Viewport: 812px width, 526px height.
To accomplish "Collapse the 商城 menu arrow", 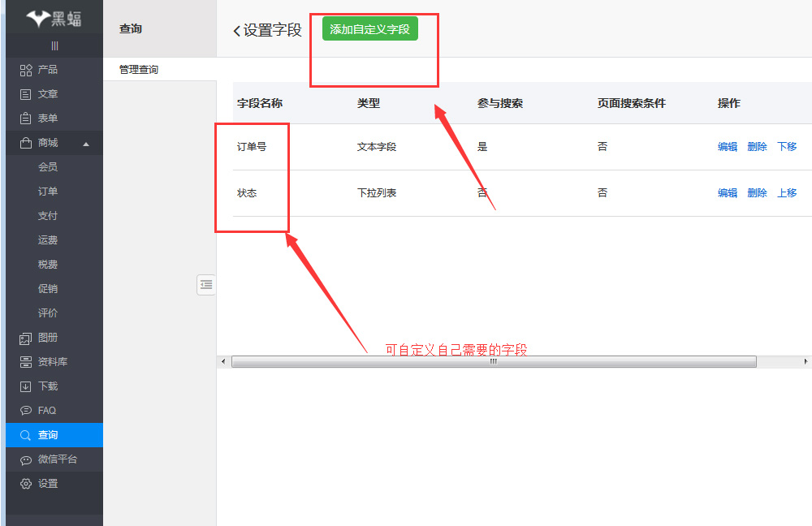I will tap(86, 144).
